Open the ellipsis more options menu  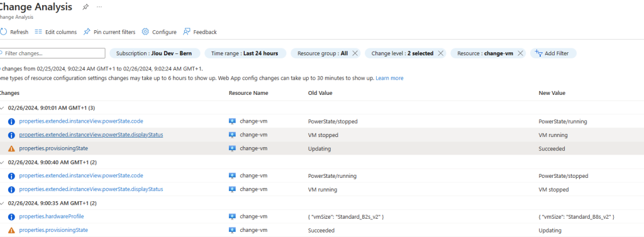coord(99,7)
